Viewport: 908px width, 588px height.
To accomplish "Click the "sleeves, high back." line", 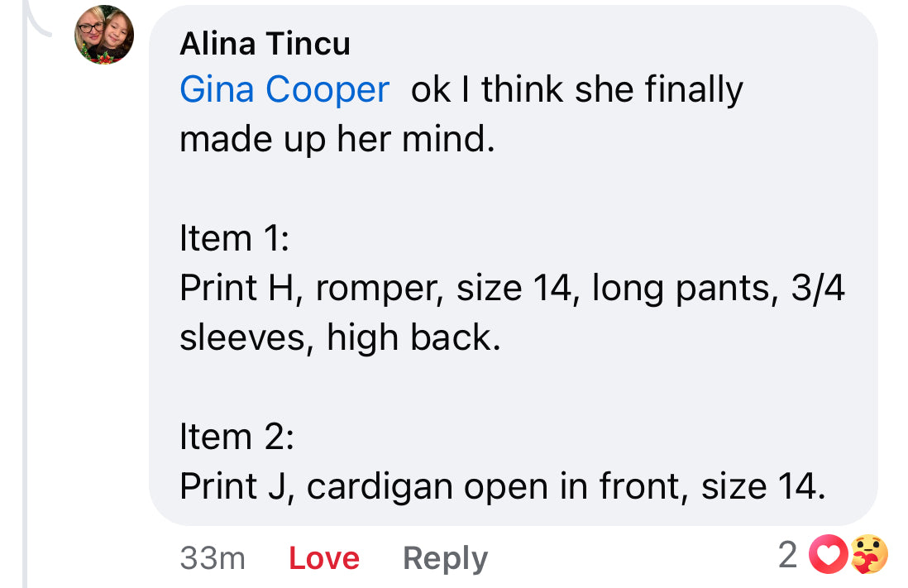I will click(x=340, y=338).
